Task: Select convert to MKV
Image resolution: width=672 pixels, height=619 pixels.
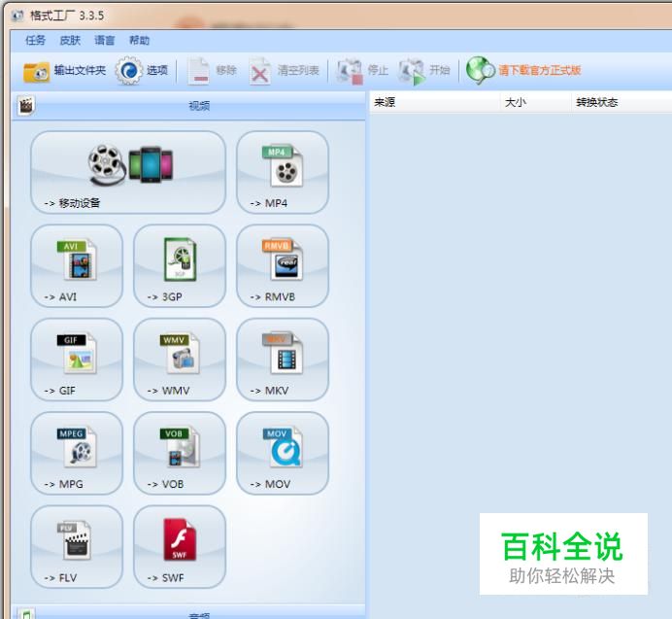Action: point(283,360)
